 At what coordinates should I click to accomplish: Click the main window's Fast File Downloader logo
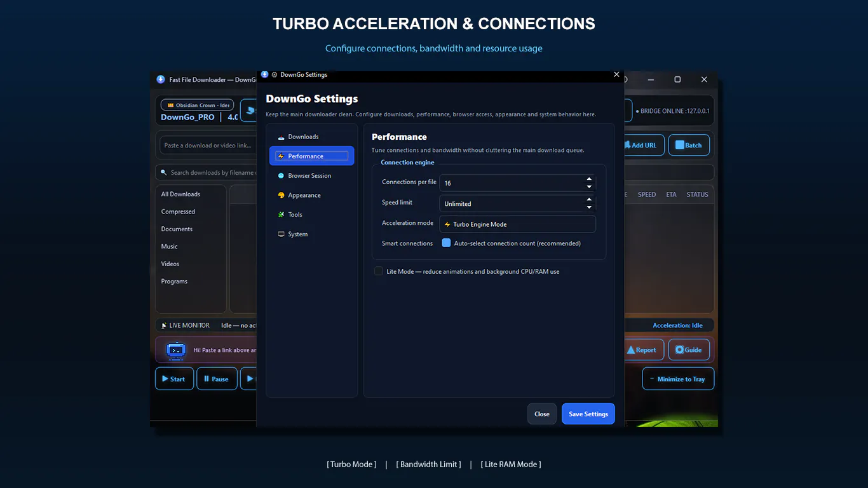tap(161, 79)
